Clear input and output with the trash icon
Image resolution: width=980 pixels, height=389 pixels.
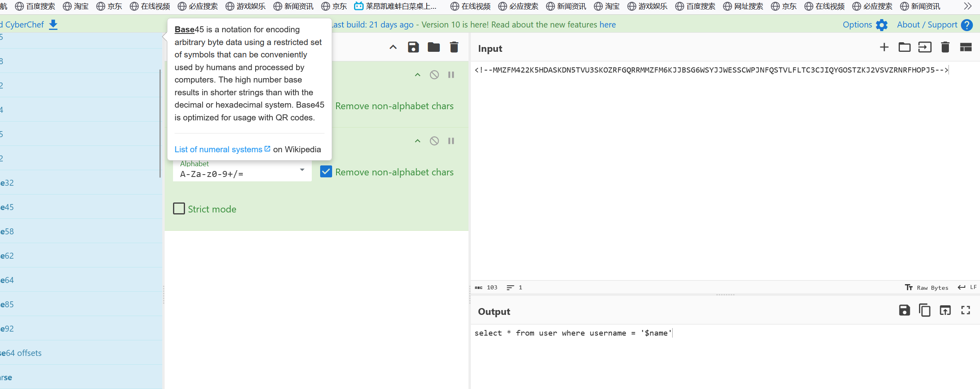click(x=945, y=47)
